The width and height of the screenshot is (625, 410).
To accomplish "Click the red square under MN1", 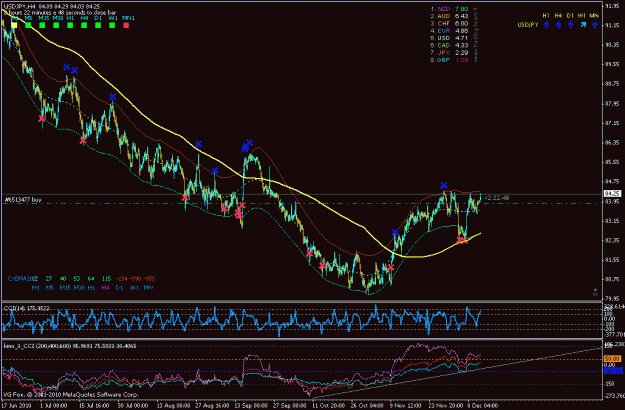I will [126, 25].
